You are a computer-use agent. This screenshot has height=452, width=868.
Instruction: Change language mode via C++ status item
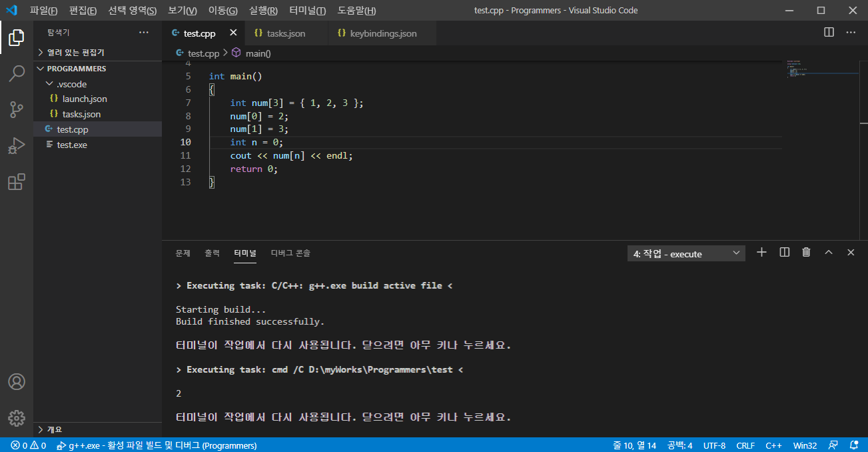coord(773,445)
